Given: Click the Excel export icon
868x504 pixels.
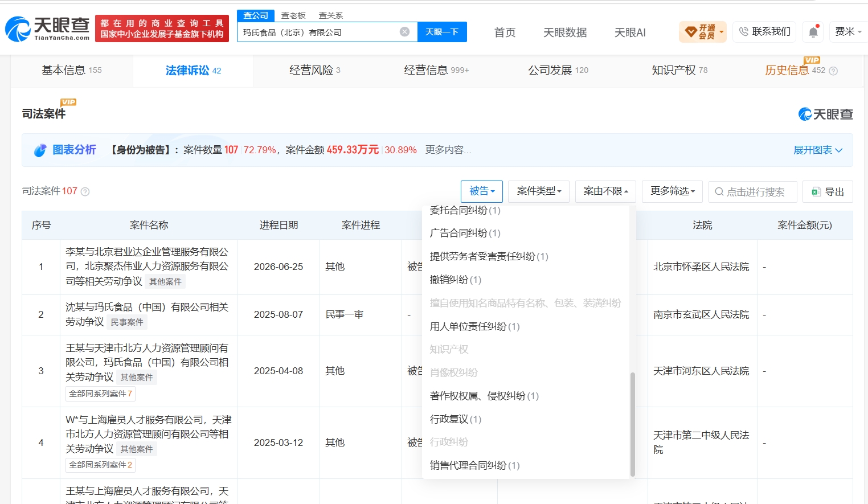Looking at the screenshot, I should [x=816, y=192].
